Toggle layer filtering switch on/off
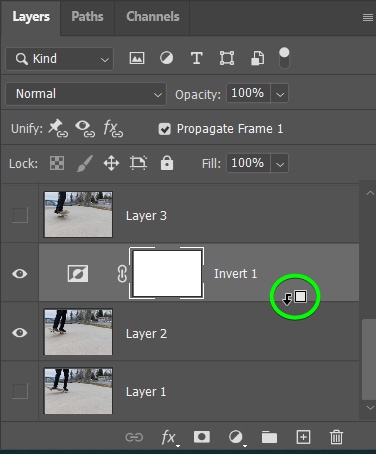Viewport: 376px width, 454px height. [284, 58]
